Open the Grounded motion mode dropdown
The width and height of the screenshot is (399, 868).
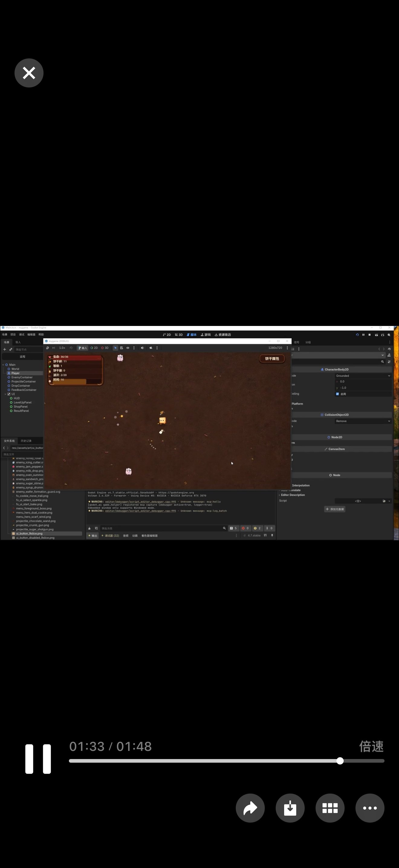tap(363, 376)
